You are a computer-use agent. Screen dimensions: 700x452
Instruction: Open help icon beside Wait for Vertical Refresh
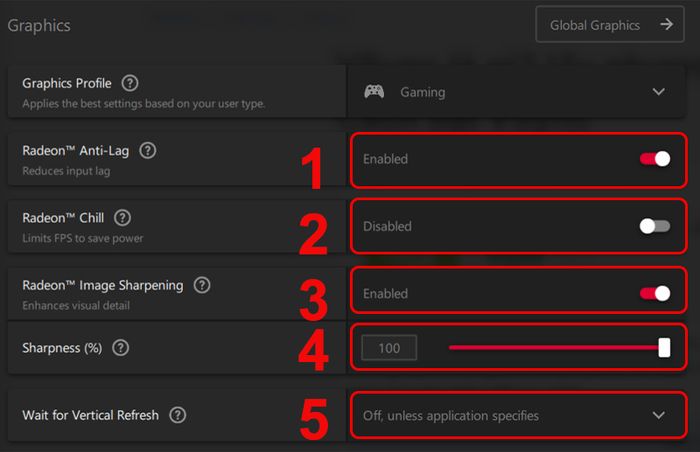pyautogui.click(x=178, y=415)
